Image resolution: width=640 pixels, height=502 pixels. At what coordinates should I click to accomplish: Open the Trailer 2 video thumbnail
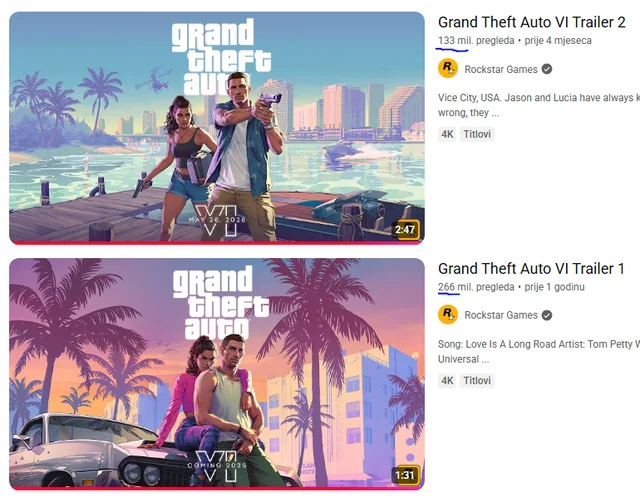pos(217,128)
